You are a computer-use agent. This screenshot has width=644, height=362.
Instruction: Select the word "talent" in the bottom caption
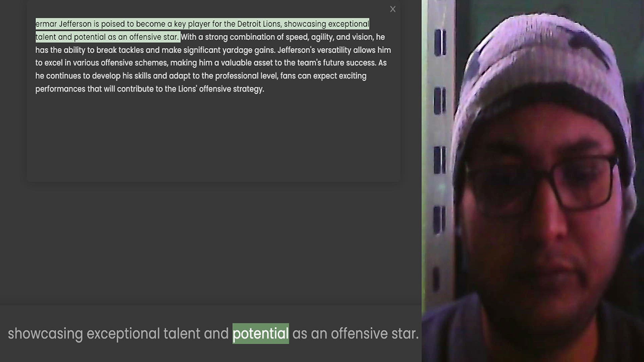click(x=181, y=334)
